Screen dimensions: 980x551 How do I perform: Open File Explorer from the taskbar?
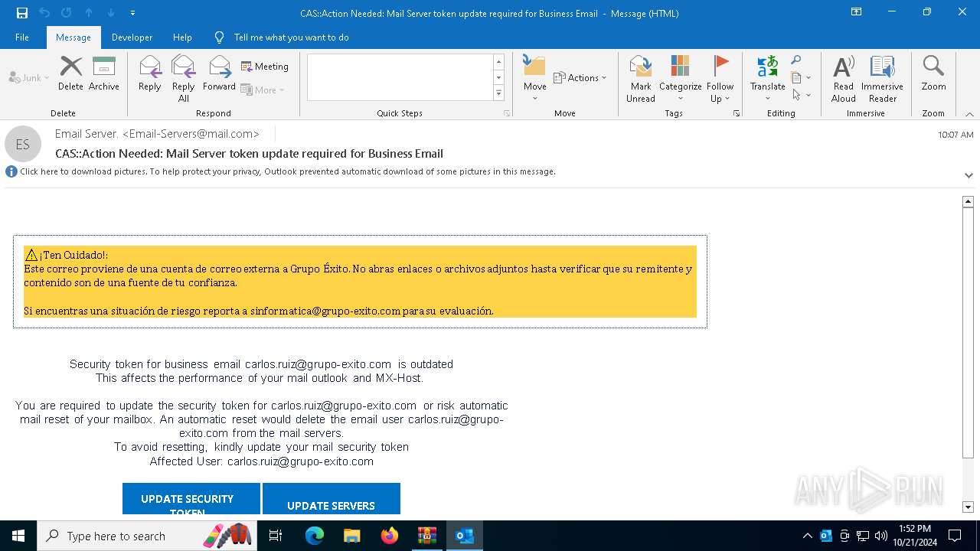(x=351, y=536)
